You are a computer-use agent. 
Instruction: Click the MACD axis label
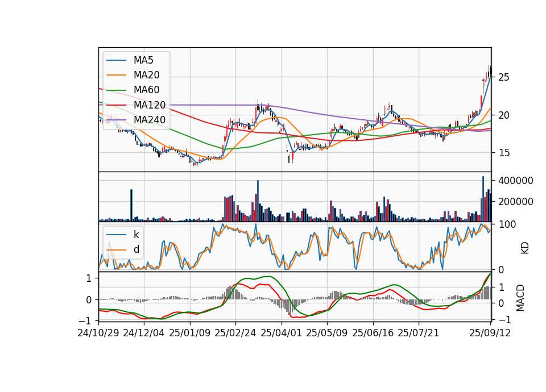(x=520, y=298)
